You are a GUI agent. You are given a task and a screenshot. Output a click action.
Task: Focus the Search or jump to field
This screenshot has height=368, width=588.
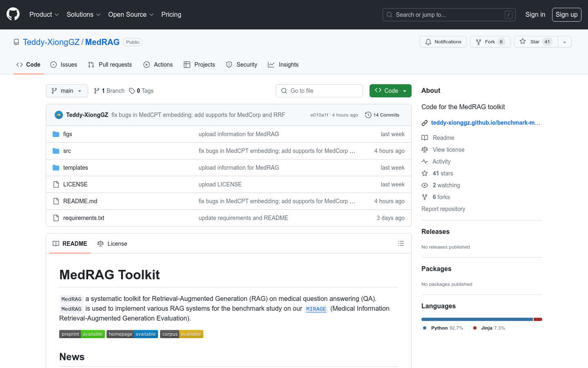point(449,15)
